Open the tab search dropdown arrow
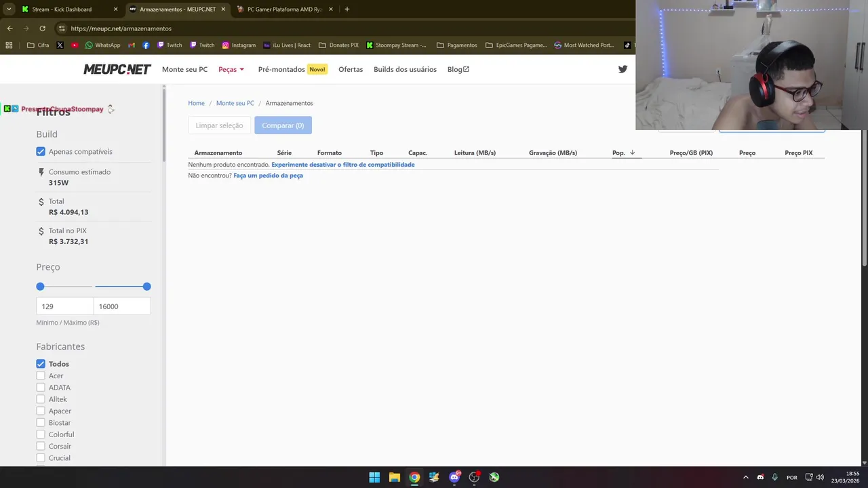The height and width of the screenshot is (488, 868). [x=9, y=9]
